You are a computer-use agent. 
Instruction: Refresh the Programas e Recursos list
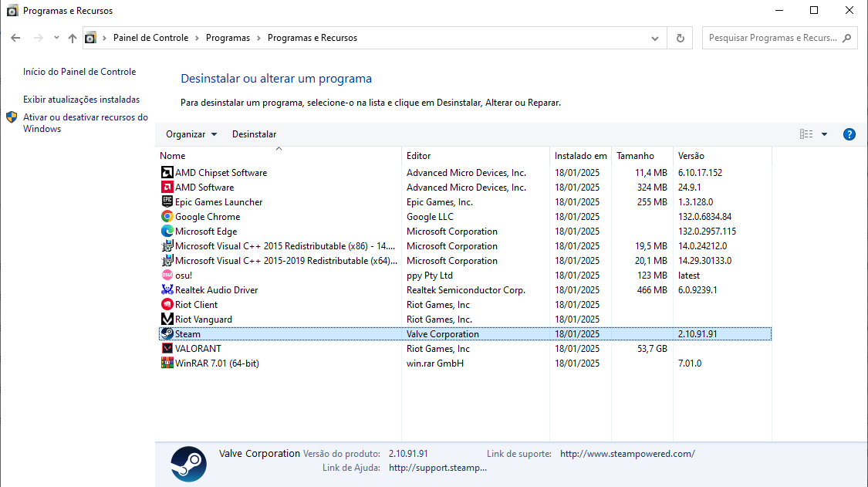coord(681,39)
